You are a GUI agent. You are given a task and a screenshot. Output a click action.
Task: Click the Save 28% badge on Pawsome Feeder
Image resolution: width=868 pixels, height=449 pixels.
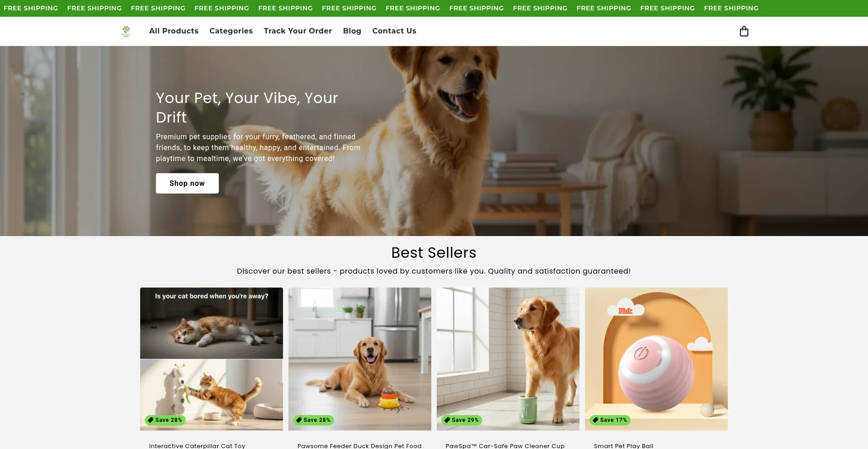click(313, 420)
